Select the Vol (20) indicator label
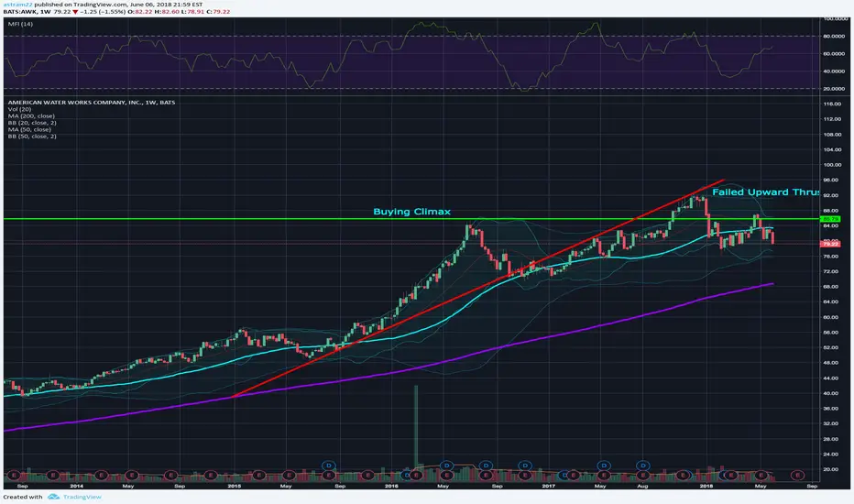Image resolution: width=854 pixels, height=504 pixels. 19,109
